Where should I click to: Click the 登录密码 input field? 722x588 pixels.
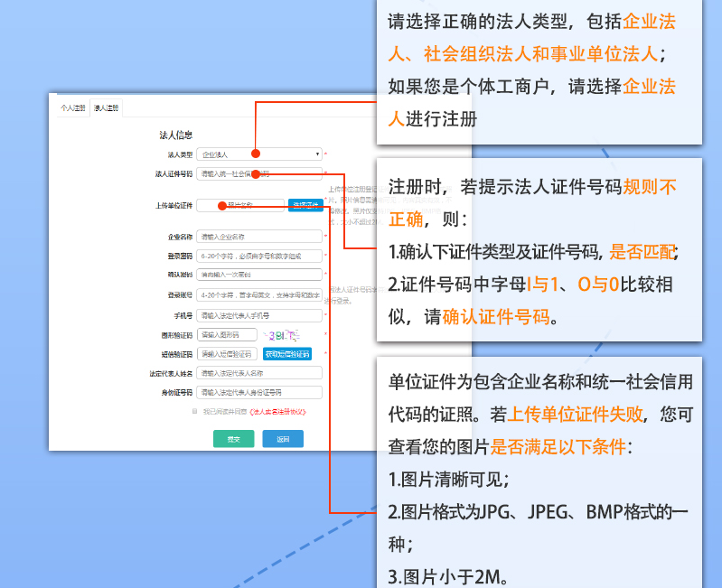tap(259, 256)
